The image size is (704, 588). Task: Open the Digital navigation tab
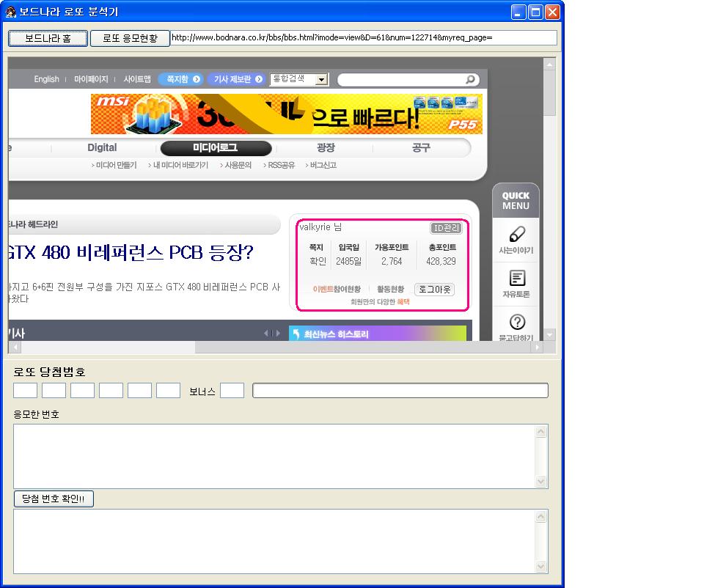tap(102, 148)
